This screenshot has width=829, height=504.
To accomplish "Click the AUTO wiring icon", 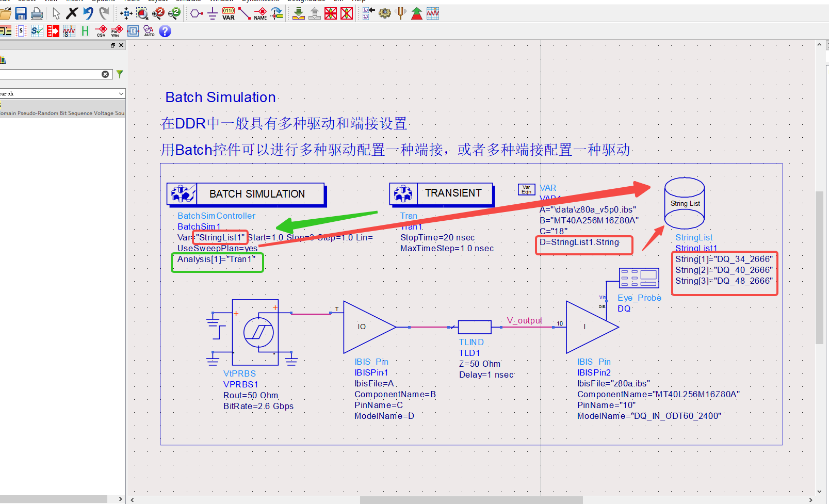I will pyautogui.click(x=149, y=31).
